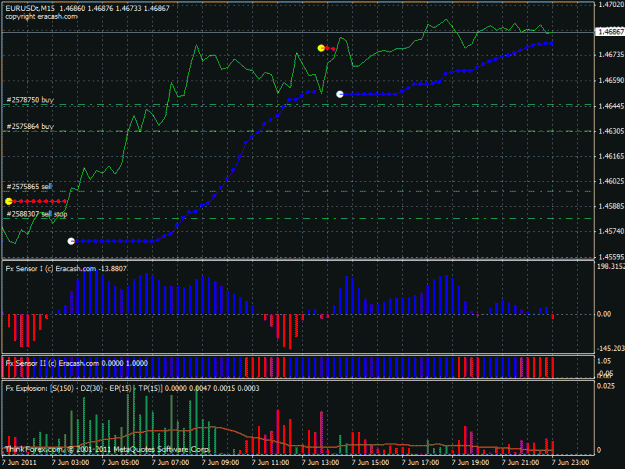Click the yellow marker near 7 Jun 13:00 at top
This screenshot has height=469, width=625.
coord(321,48)
